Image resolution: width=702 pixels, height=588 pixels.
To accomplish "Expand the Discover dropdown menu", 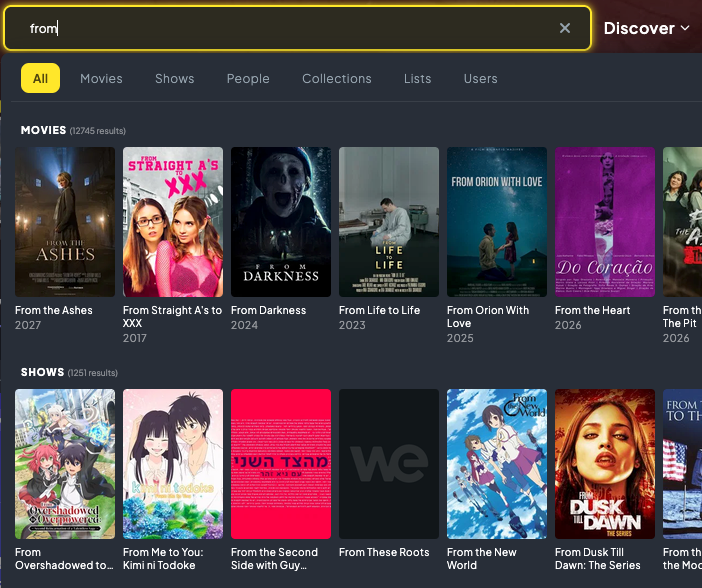I will [646, 28].
